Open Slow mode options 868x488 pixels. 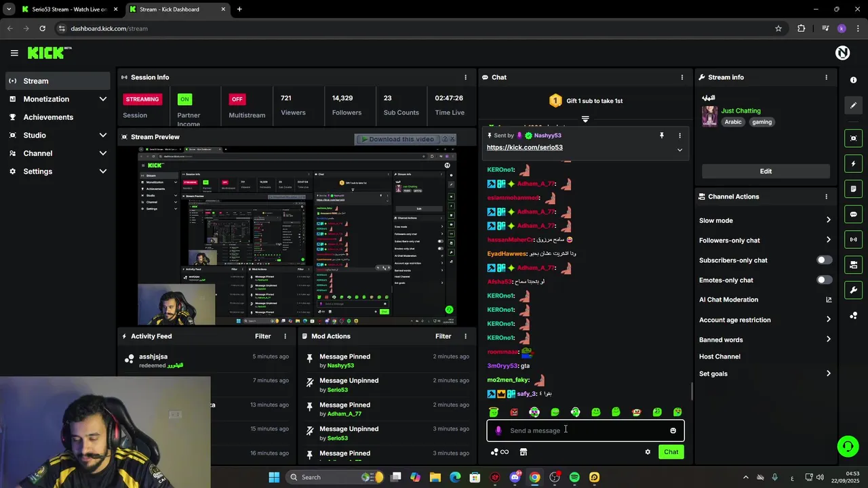pos(766,220)
